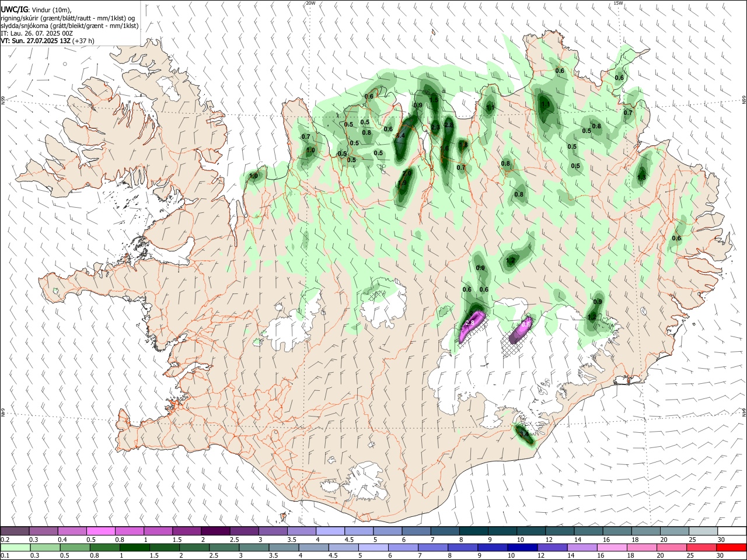Click the initial time line 'IT: Lau. 26. 07. 2025 00Z'
747x560 pixels.
coord(37,33)
